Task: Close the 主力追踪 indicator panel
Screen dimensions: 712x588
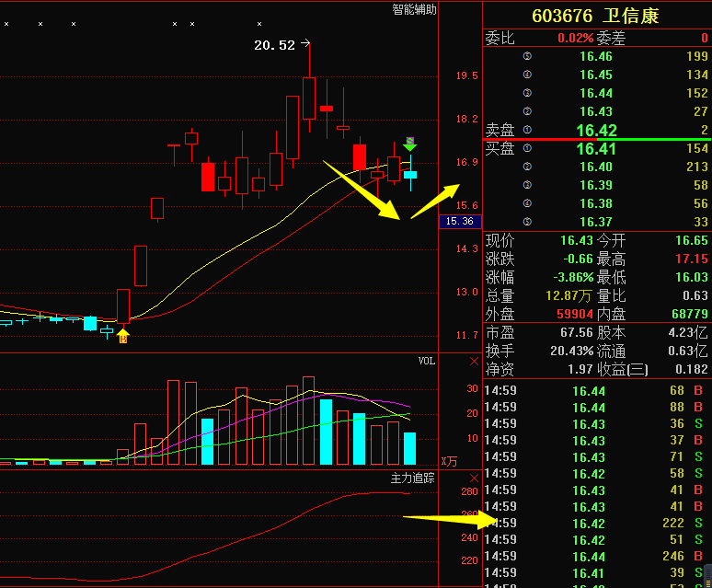Action: pos(474,478)
